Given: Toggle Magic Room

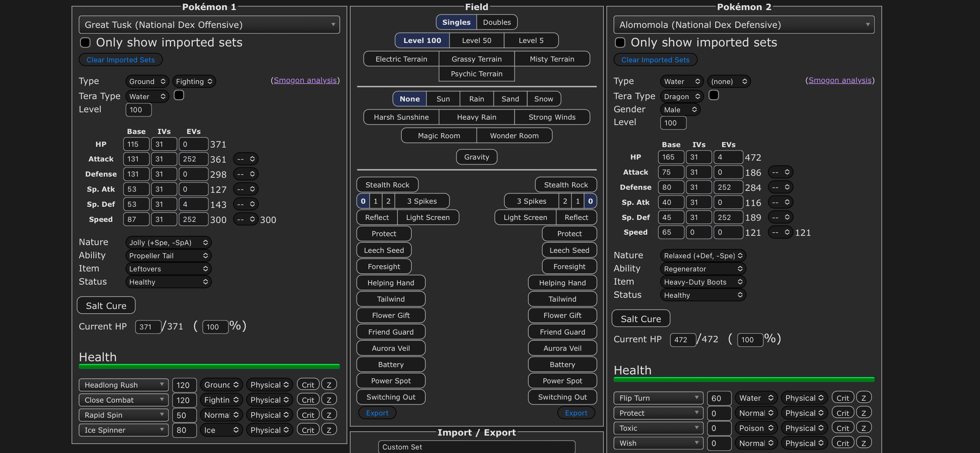Looking at the screenshot, I should tap(439, 136).
